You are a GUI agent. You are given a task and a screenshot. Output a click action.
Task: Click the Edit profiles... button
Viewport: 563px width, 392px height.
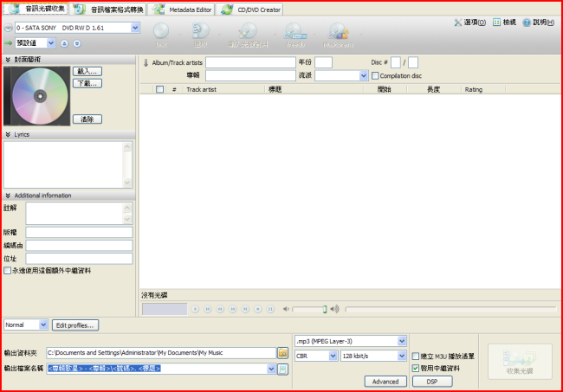(x=76, y=325)
